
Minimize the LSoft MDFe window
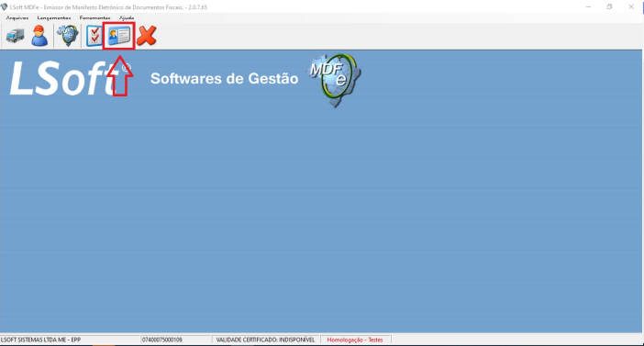coord(588,7)
